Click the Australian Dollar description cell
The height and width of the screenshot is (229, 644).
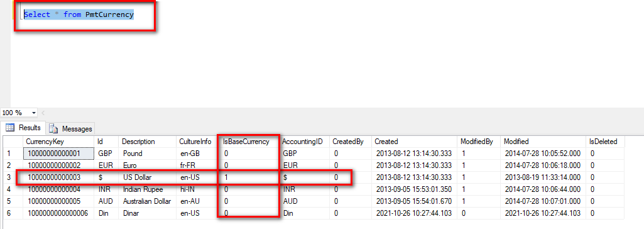(x=147, y=201)
